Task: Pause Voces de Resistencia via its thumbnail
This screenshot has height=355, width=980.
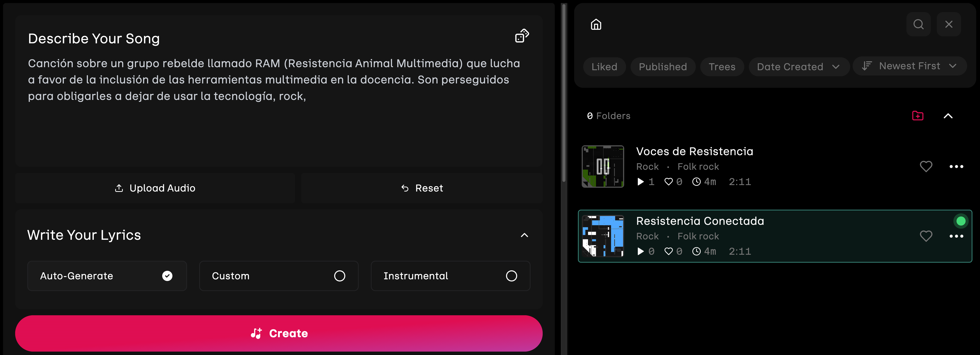Action: click(x=603, y=167)
